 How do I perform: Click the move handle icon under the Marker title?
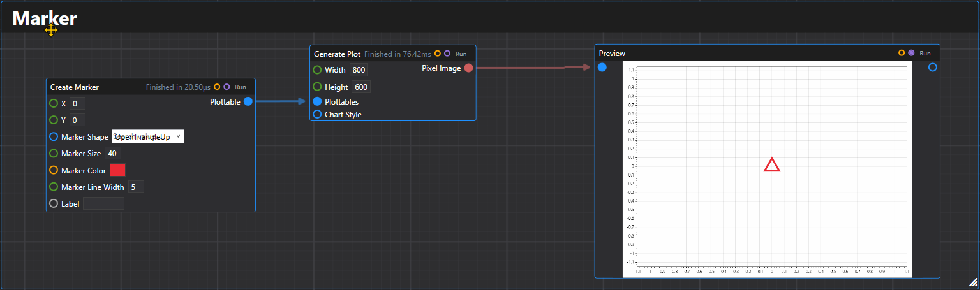tap(51, 30)
